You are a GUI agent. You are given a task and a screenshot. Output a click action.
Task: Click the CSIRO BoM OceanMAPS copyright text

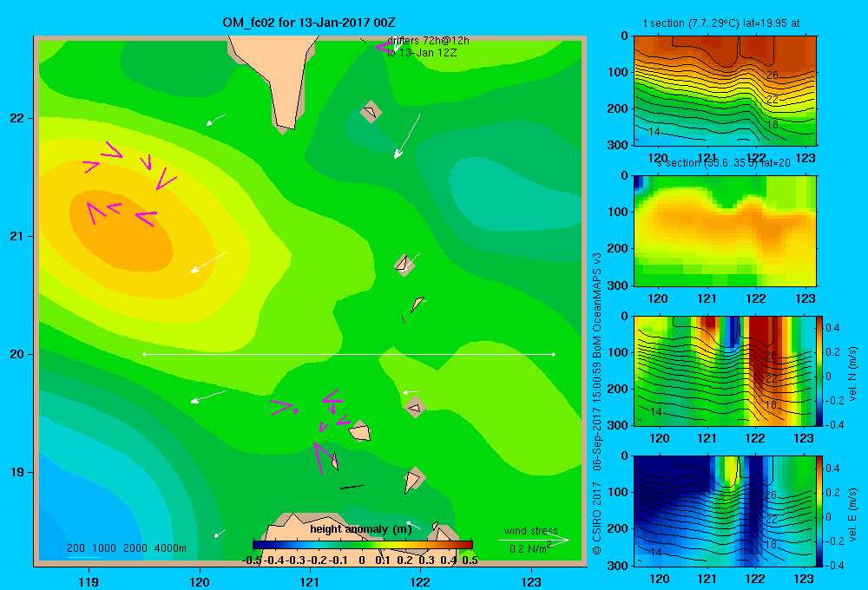(597, 404)
